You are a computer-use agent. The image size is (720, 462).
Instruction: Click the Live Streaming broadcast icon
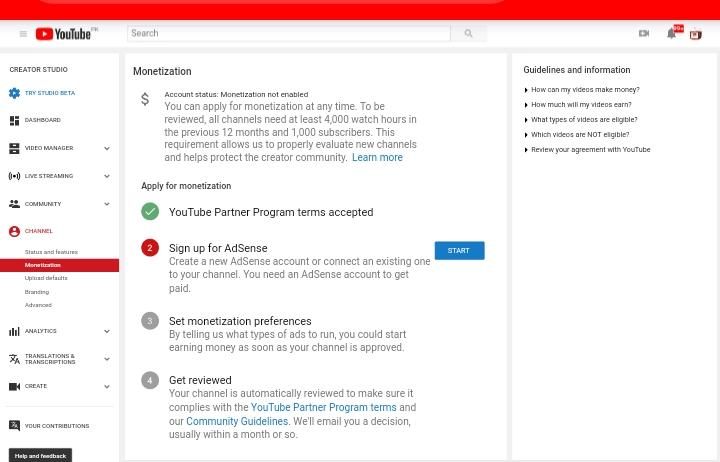(x=14, y=176)
